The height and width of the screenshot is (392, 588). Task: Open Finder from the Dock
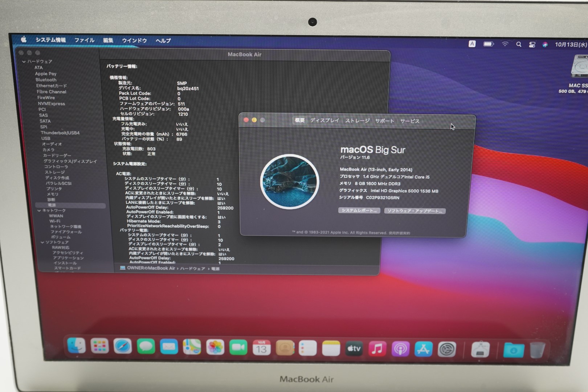click(77, 346)
